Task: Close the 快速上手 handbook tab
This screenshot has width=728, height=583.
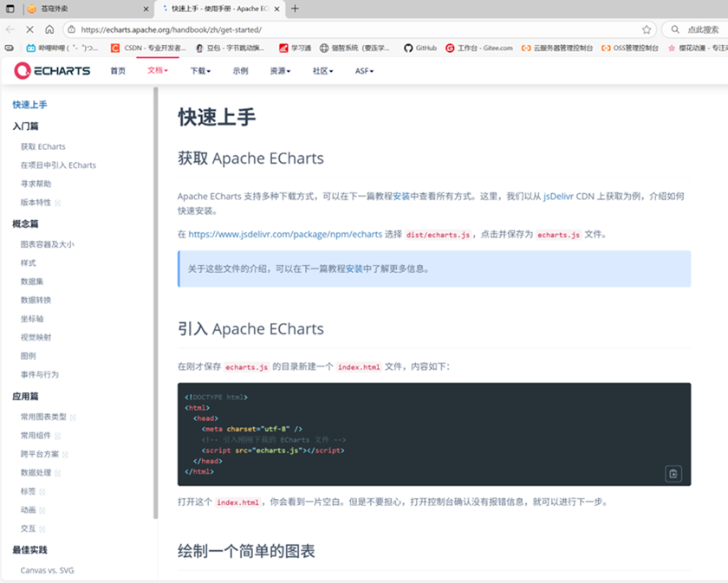Action: [277, 9]
